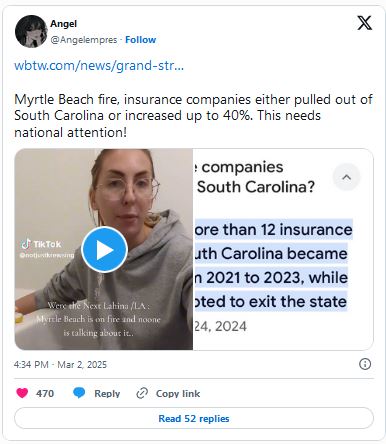
Task: Click the TikTok logo watermark
Action: pyautogui.click(x=41, y=244)
